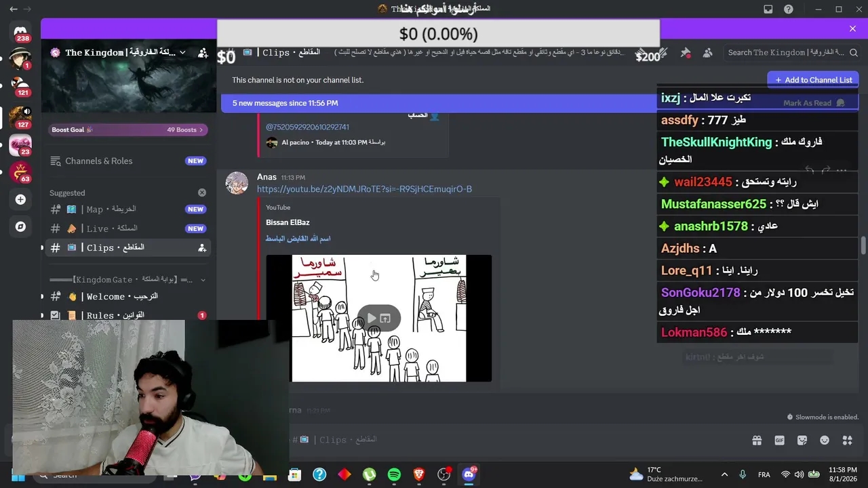
Task: Jump to 5 new messages banner
Action: (285, 103)
